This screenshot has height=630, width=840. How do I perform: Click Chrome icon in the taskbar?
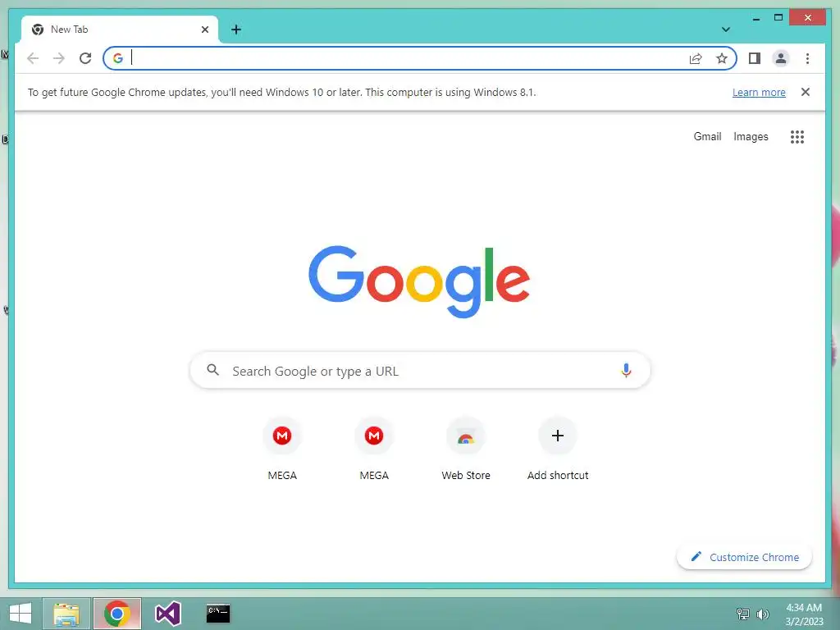tap(117, 614)
